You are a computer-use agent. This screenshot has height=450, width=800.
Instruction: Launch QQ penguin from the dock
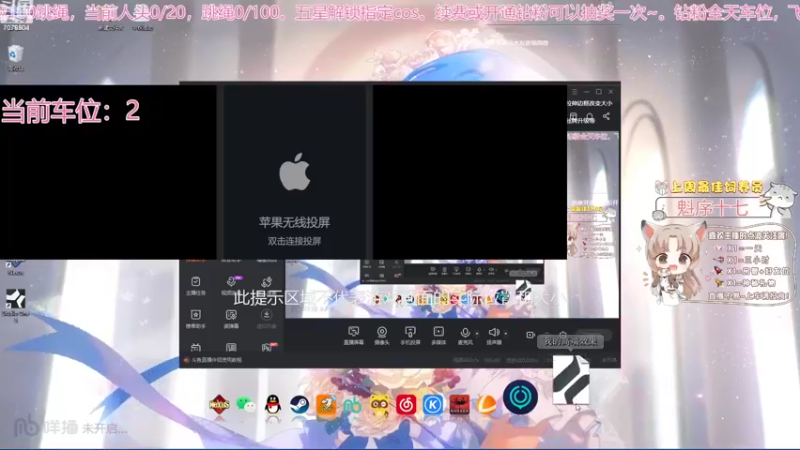273,405
